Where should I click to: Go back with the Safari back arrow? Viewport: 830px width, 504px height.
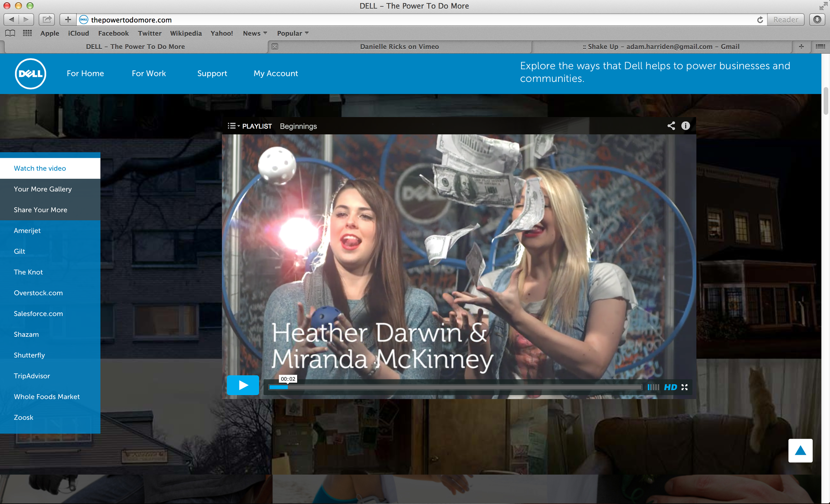(x=11, y=20)
